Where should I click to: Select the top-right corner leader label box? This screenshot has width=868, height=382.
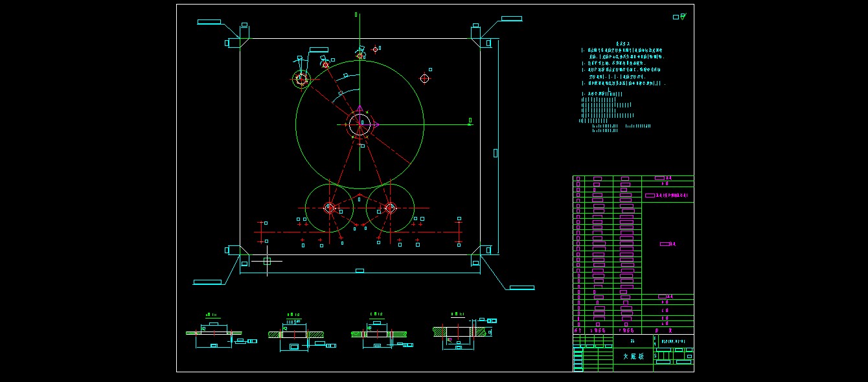tap(511, 18)
